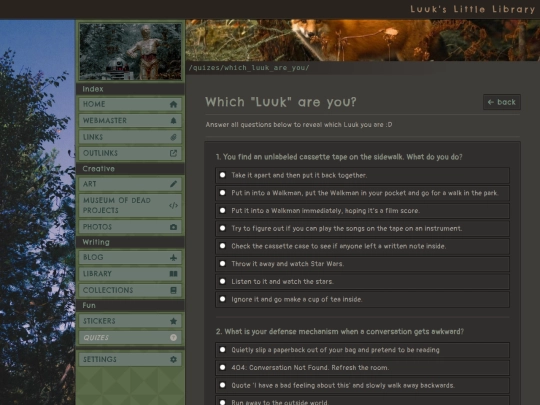Screen dimensions: 540x405
Task: Click the code brackets icon beside Museum of Dead Projects
Action: pos(173,206)
